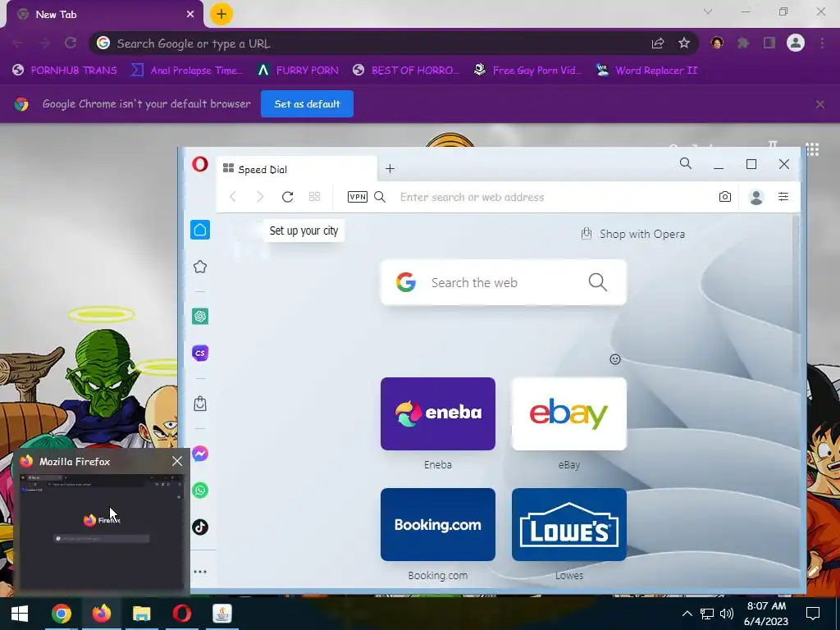840x630 pixels.
Task: Open Chrome extensions puzzle icon
Action: tap(743, 43)
